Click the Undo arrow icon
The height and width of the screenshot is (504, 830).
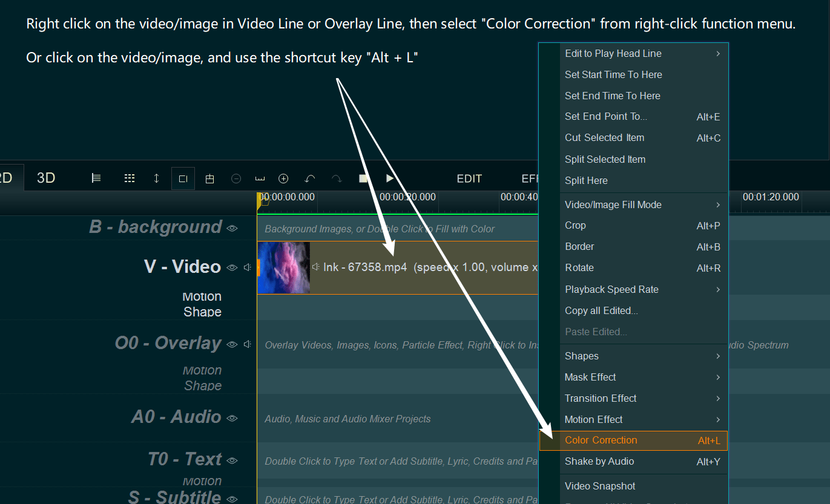309,178
